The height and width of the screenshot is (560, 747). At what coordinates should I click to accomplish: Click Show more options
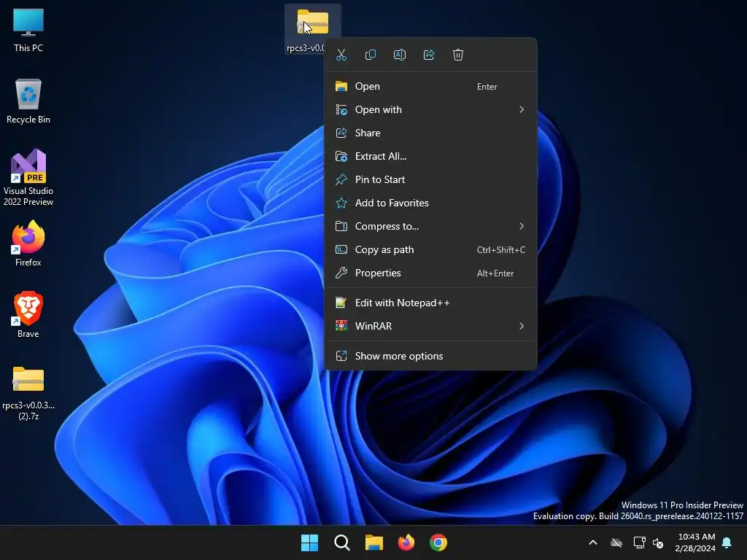pyautogui.click(x=430, y=356)
